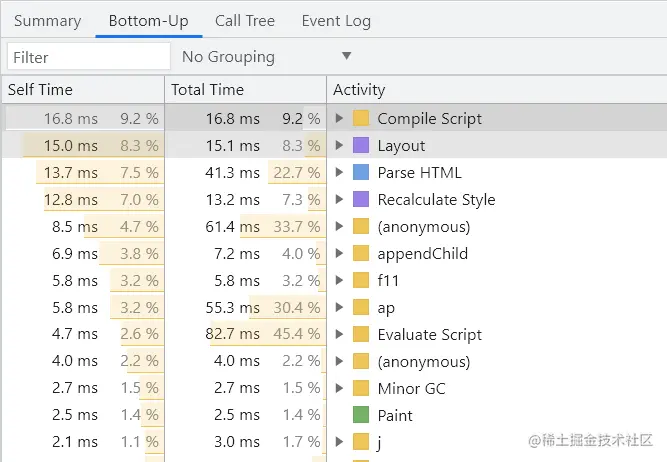Viewport: 667px width, 462px height.
Task: Click the purple Recalculate Style category icon
Action: point(361,200)
